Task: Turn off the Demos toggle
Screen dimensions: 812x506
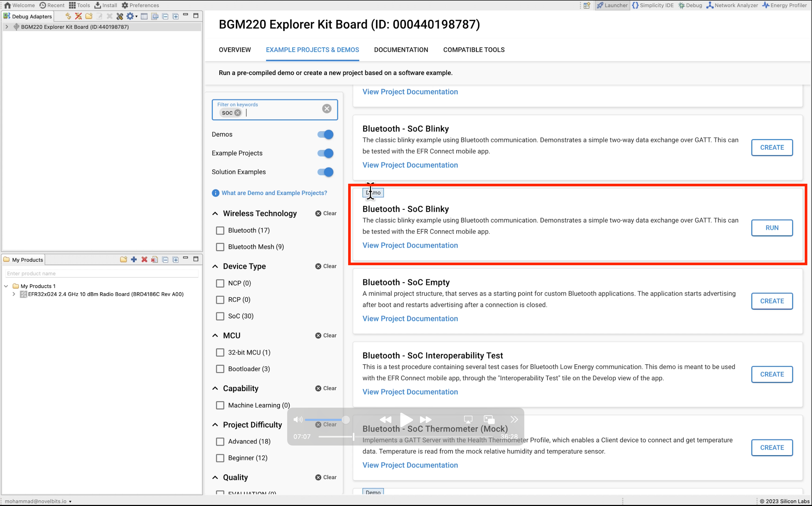Action: [325, 134]
